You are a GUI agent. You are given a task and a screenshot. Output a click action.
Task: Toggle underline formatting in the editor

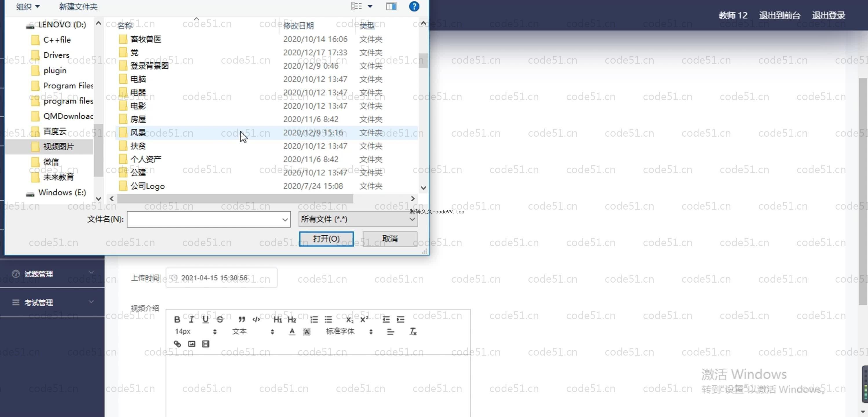click(x=205, y=319)
